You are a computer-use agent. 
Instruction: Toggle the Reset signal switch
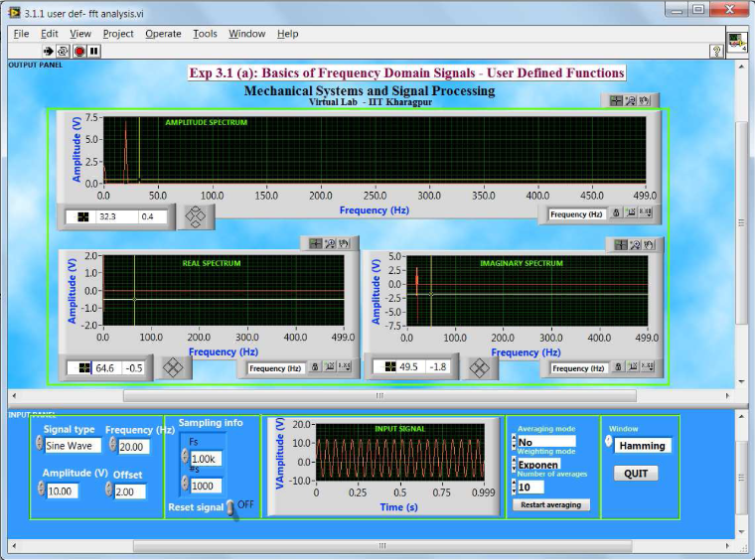point(231,508)
